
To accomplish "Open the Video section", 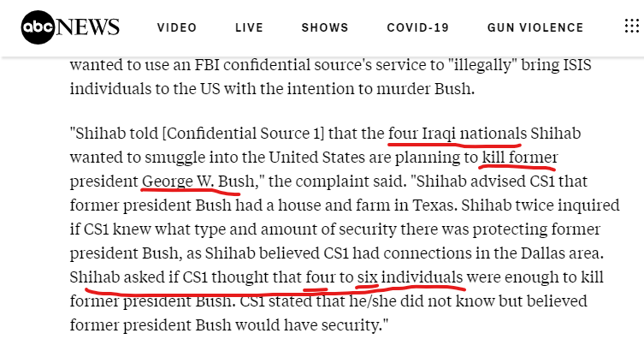I will 177,27.
